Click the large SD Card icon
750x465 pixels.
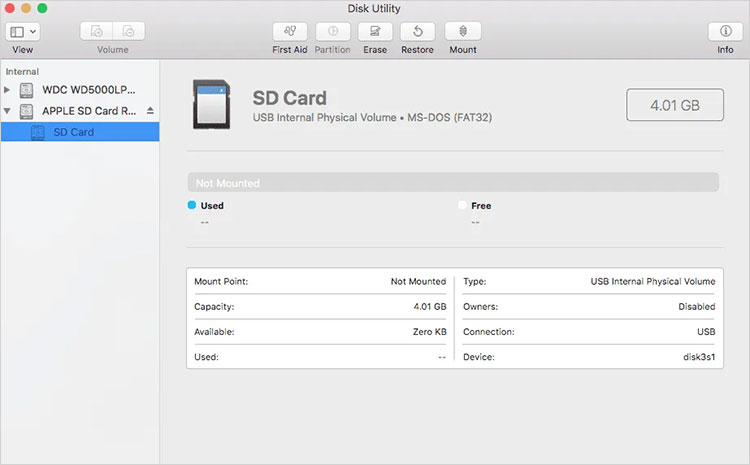pos(211,106)
